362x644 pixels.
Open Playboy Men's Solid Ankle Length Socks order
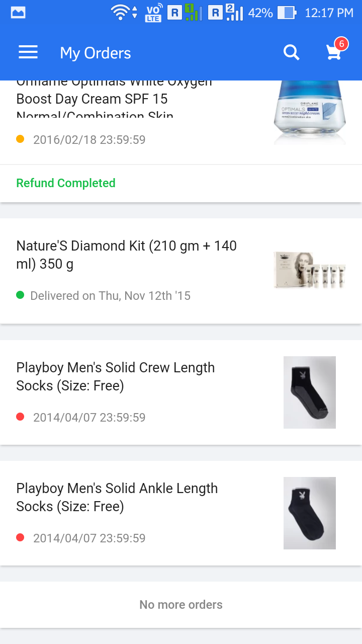click(x=181, y=513)
